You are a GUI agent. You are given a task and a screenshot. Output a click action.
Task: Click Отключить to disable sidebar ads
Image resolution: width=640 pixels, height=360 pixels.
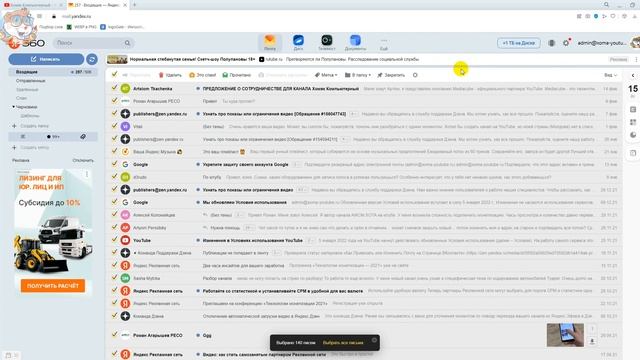click(x=83, y=160)
